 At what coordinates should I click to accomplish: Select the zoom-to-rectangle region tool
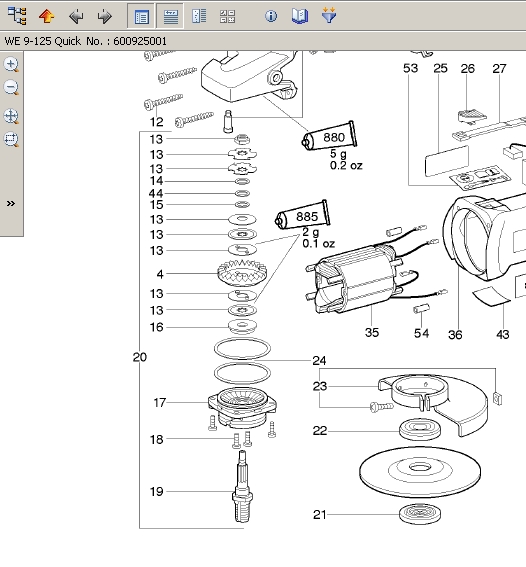pos(11,139)
